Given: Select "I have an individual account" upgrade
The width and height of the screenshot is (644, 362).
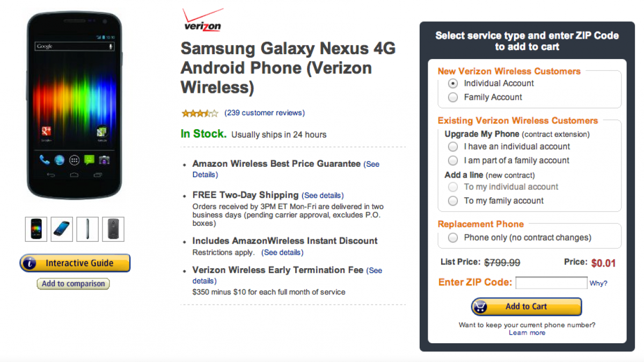Looking at the screenshot, I should pos(453,146).
